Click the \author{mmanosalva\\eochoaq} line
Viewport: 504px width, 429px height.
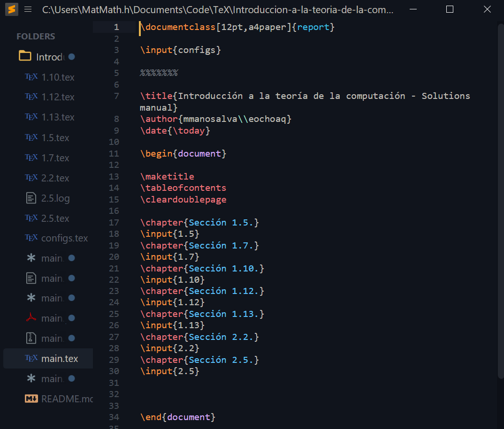(x=216, y=119)
